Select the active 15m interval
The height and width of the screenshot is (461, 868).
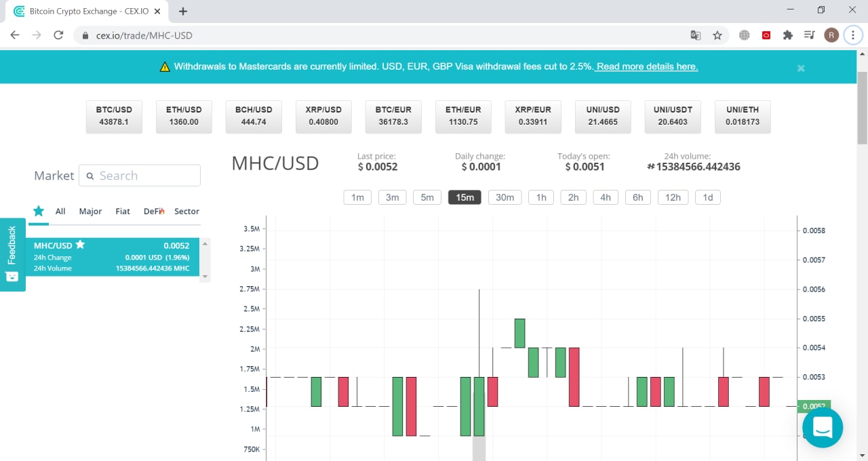pyautogui.click(x=465, y=197)
